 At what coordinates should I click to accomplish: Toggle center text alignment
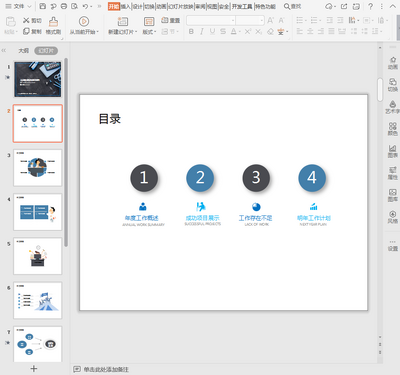tap(310, 31)
